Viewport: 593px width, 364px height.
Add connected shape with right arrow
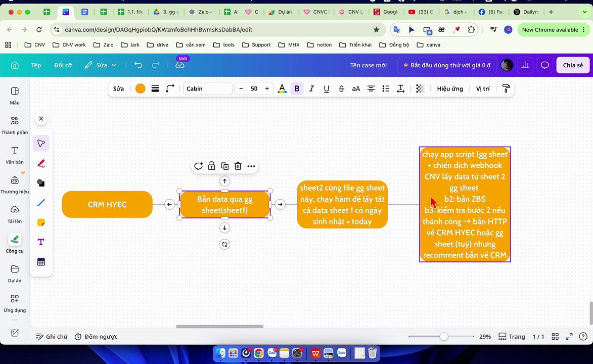(280, 204)
